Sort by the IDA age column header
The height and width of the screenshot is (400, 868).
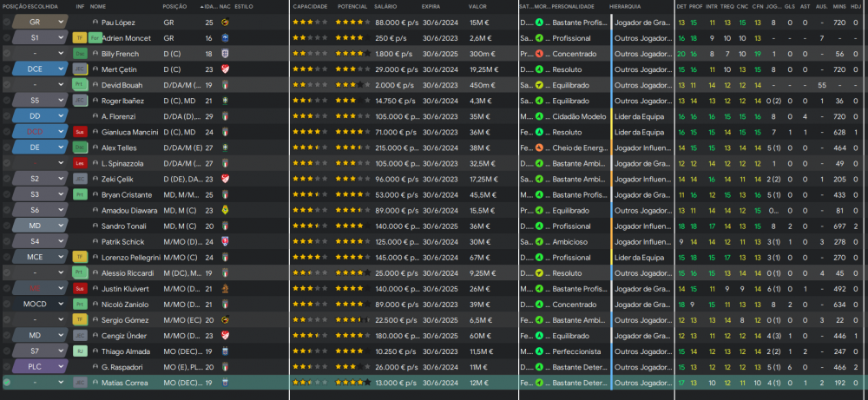[210, 7]
